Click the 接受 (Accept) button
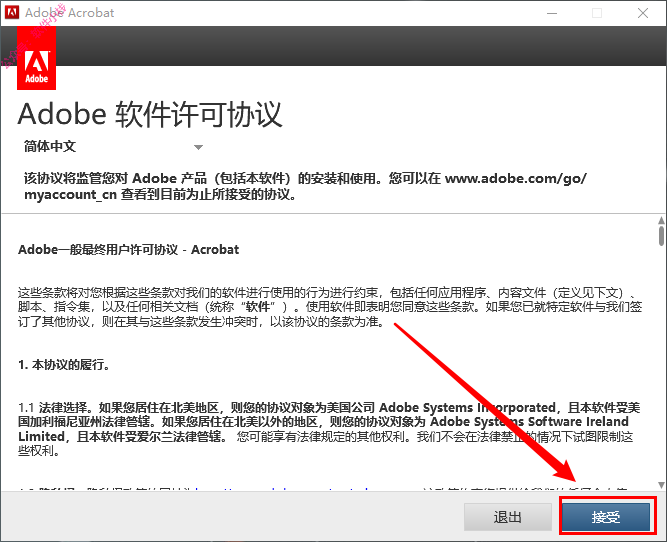 pyautogui.click(x=606, y=517)
